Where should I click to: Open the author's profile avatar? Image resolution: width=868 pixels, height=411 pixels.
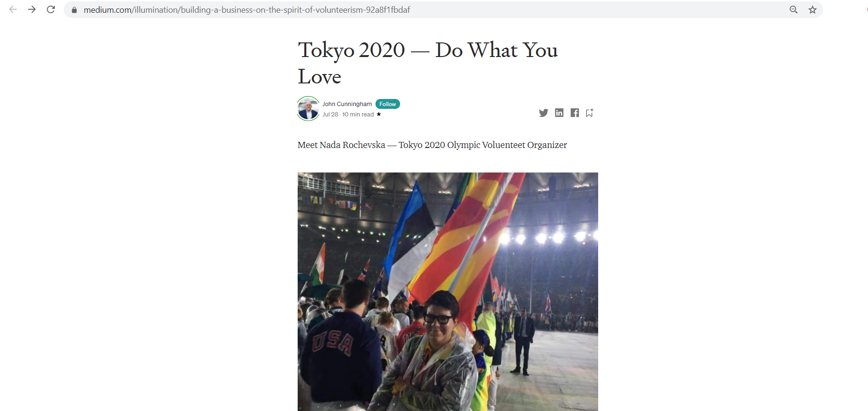coord(309,109)
